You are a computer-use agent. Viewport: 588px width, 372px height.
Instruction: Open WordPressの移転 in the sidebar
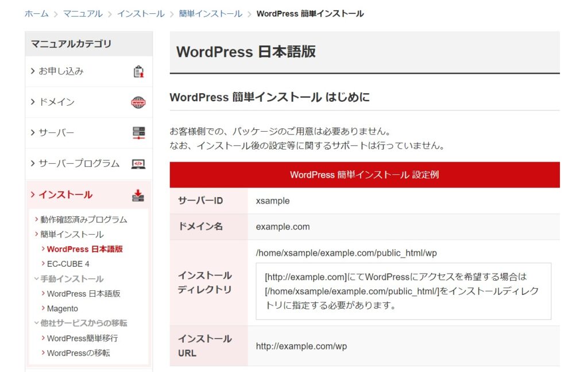(78, 353)
